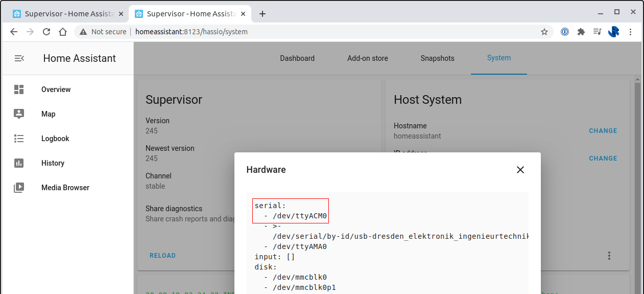This screenshot has width=644, height=294.
Task: Reload the current page
Action: [46, 32]
